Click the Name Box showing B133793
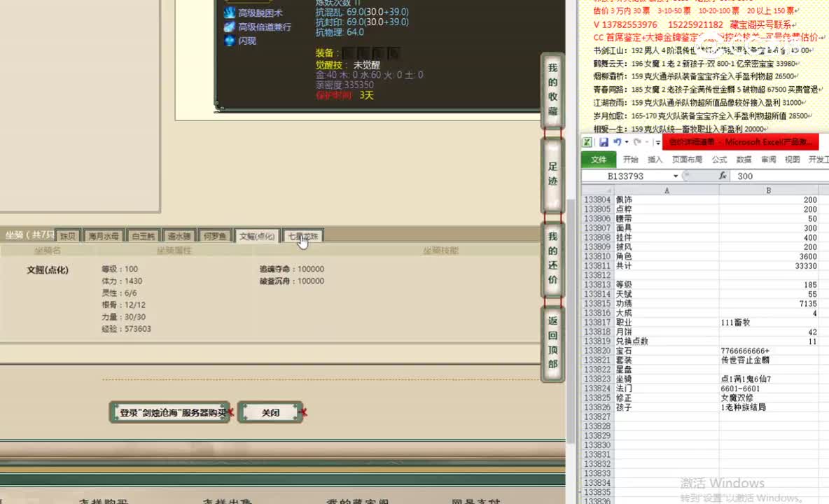The height and width of the screenshot is (504, 829). click(x=625, y=176)
